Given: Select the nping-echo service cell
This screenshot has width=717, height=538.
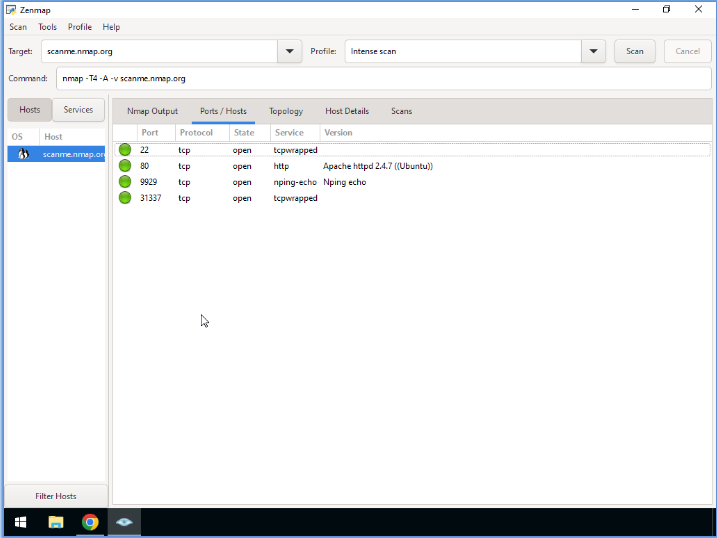Looking at the screenshot, I should click(295, 182).
